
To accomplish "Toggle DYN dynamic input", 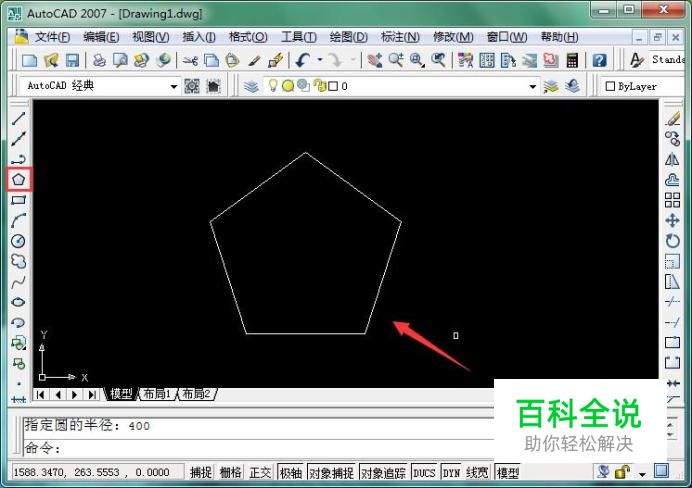I will 451,473.
